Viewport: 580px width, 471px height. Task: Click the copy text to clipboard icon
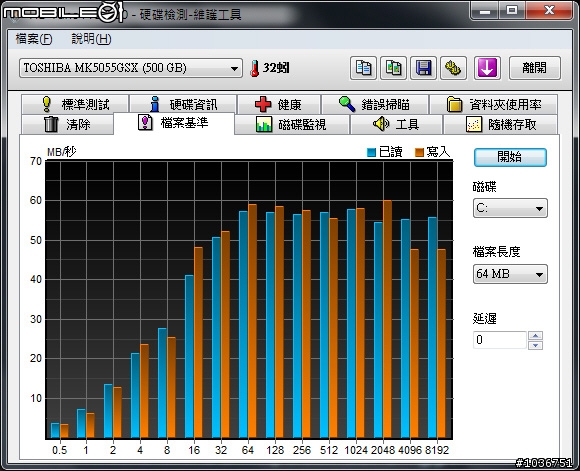click(x=363, y=68)
